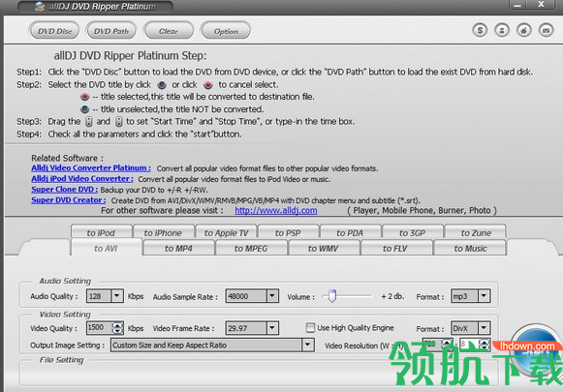This screenshot has height=392, width=563.
Task: Open the Option button
Action: tap(226, 31)
